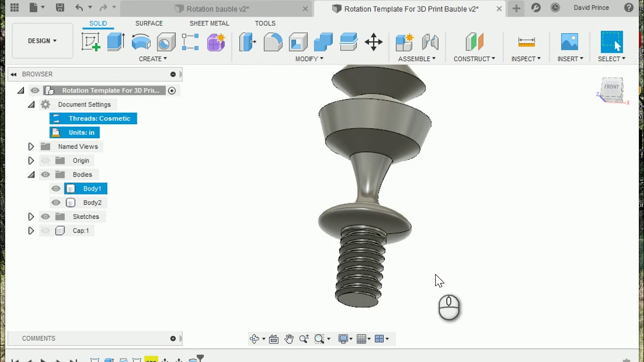Redo the last action
Screen dimensions: 644x362
coord(103,8)
